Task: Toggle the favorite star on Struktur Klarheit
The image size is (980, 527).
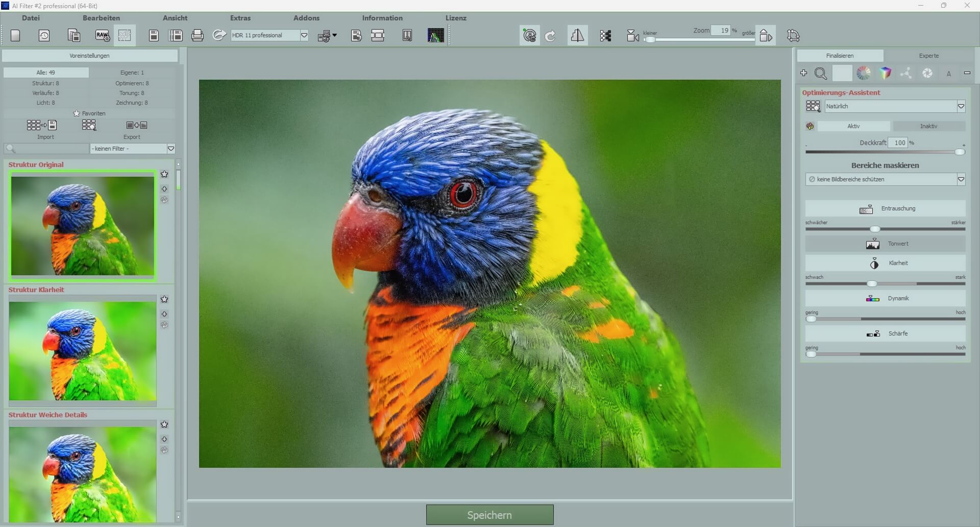Action: tap(164, 299)
